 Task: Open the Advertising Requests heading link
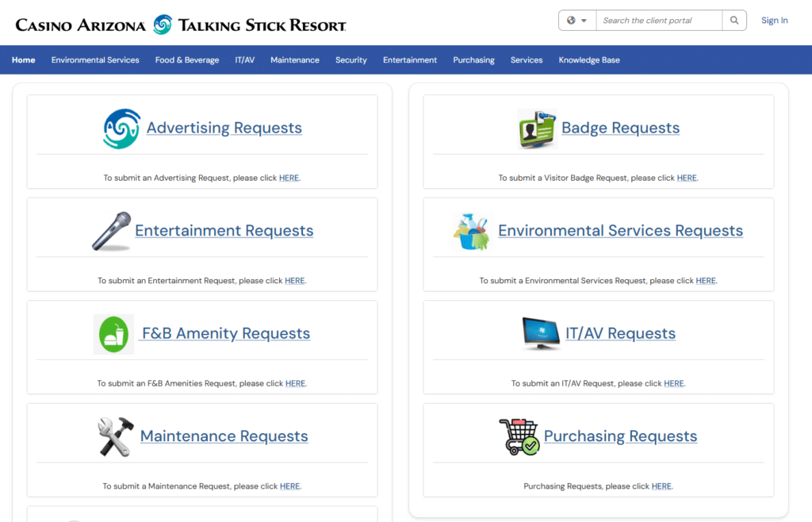click(x=224, y=128)
